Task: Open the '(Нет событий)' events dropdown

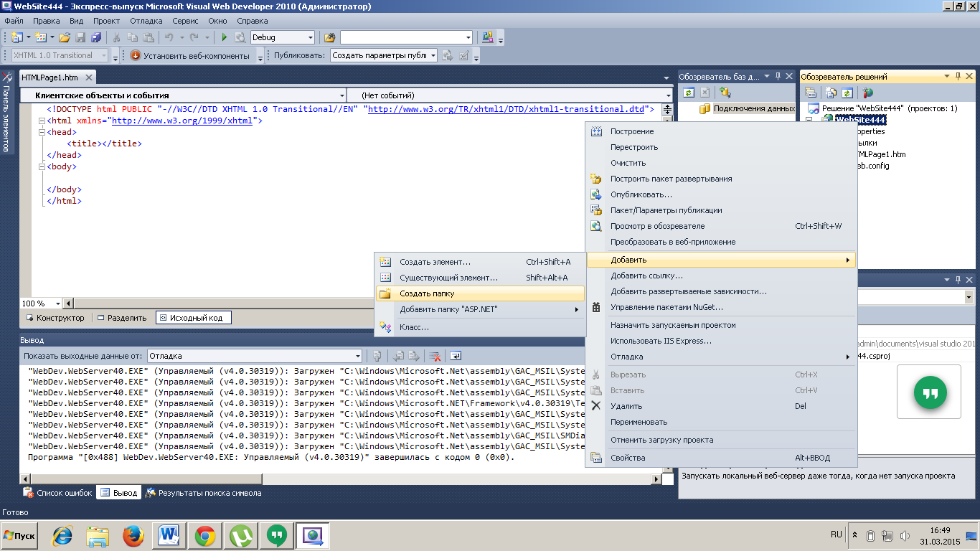Action: [x=669, y=95]
